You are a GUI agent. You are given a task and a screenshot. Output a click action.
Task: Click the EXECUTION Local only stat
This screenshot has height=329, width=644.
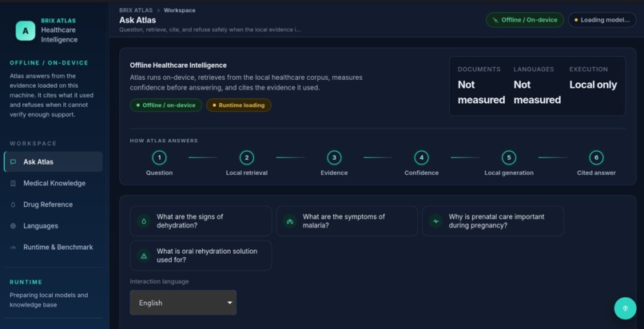coord(593,78)
